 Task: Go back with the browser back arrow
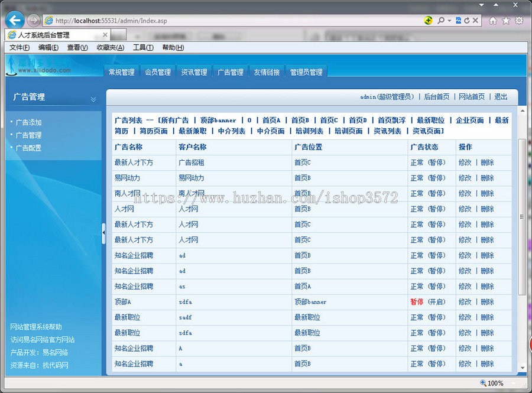15,20
